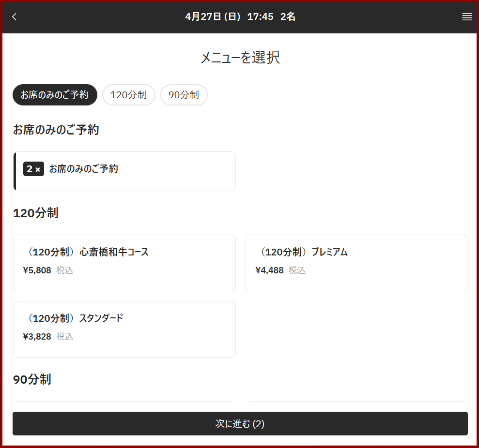Click the ¥5,808 price text
The image size is (479, 448).
point(37,270)
